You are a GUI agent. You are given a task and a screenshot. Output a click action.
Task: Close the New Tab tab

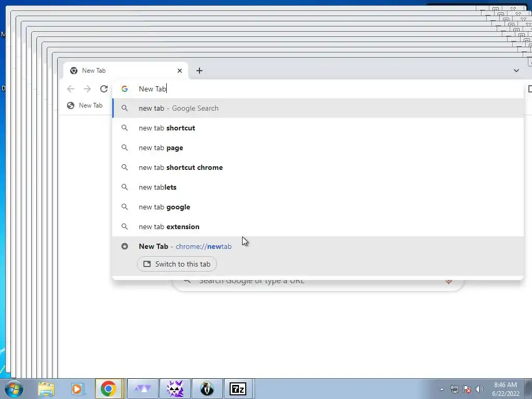180,71
